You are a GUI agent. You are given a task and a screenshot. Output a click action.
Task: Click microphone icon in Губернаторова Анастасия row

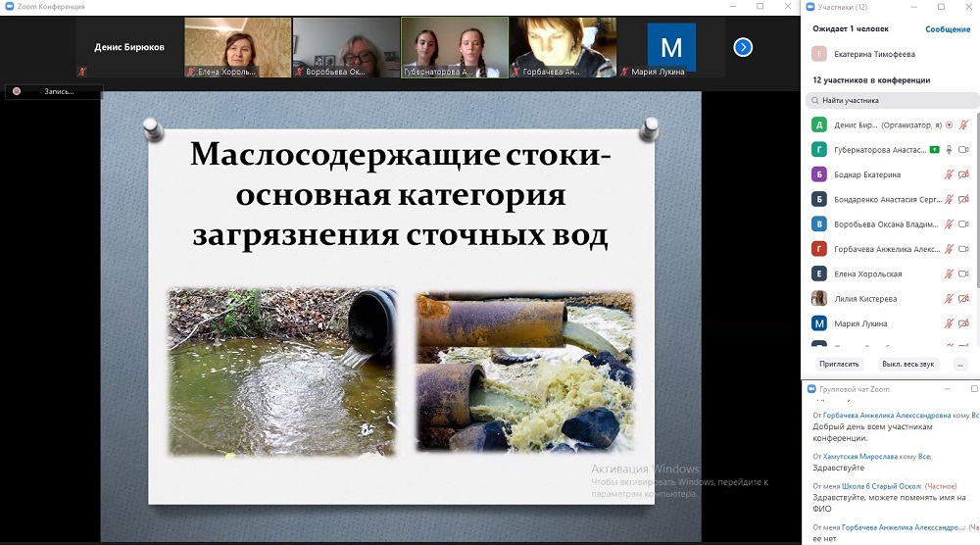pyautogui.click(x=949, y=150)
